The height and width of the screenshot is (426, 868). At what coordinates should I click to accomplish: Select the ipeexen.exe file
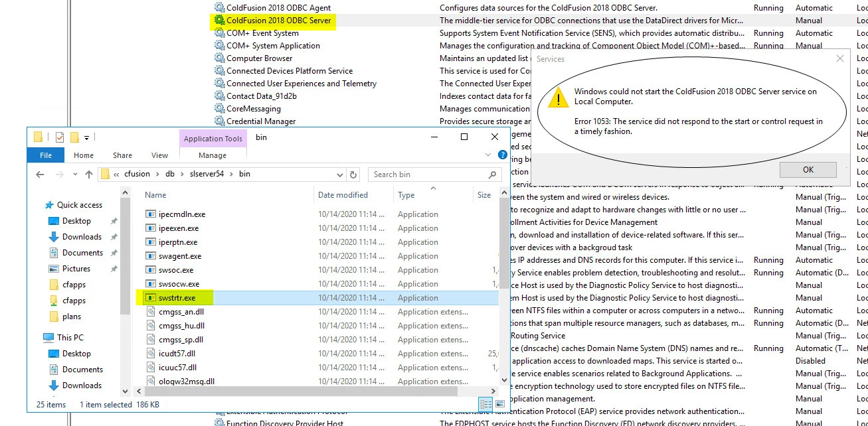(179, 228)
